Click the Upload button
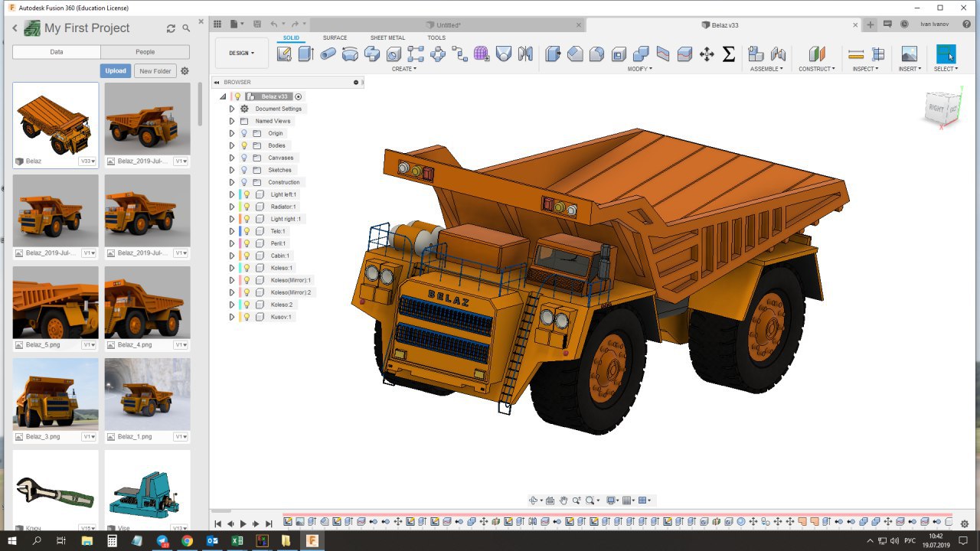 pos(116,71)
